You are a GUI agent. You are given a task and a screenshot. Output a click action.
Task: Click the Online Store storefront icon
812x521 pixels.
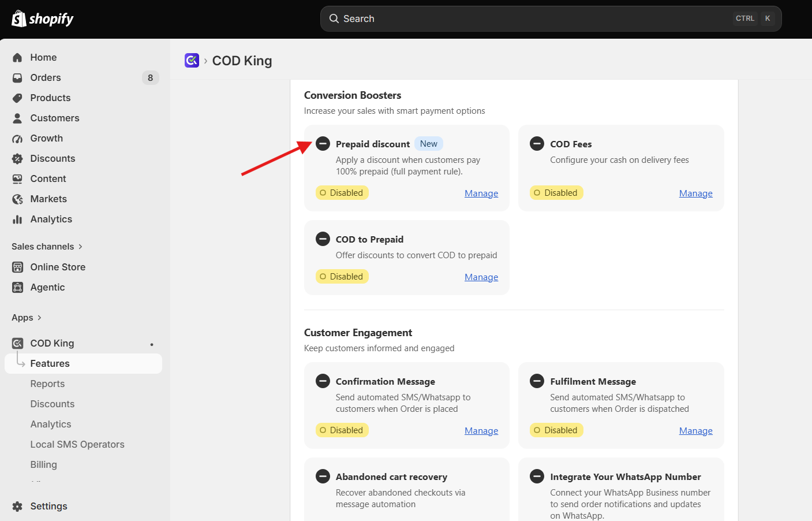coord(18,267)
